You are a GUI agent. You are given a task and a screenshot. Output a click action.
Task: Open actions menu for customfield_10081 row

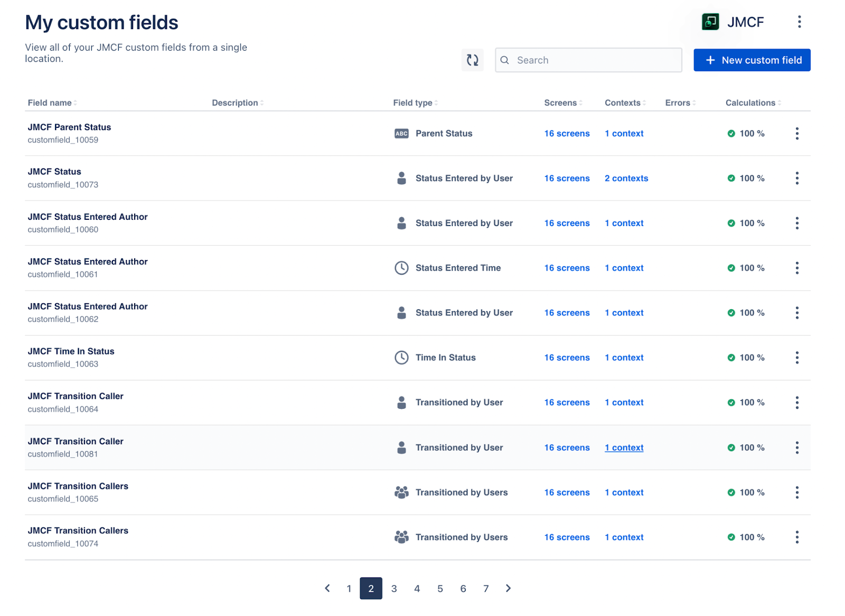pos(797,448)
